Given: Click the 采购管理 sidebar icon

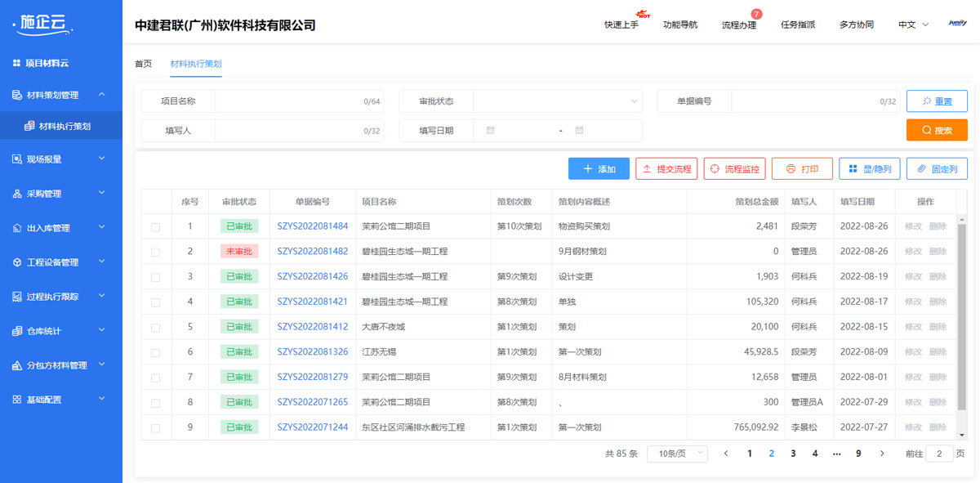Looking at the screenshot, I should pos(17,194).
